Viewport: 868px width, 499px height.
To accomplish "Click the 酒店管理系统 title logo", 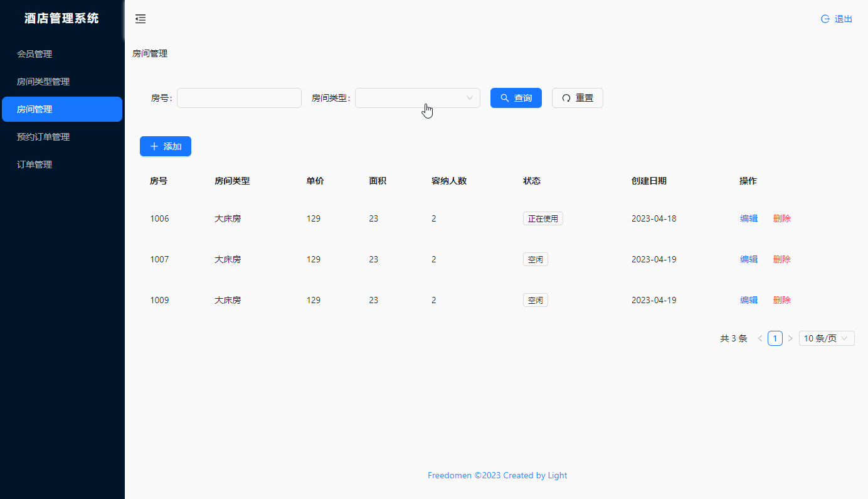I will (x=62, y=18).
